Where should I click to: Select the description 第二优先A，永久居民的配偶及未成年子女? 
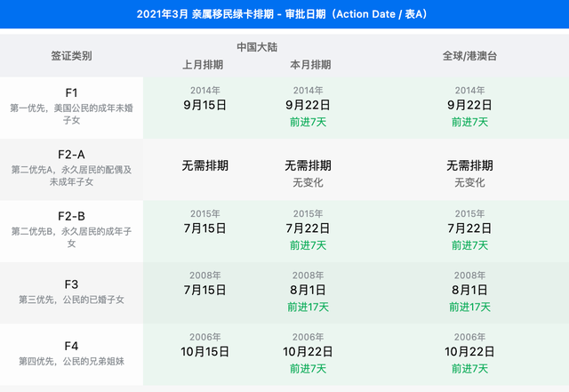(x=71, y=176)
